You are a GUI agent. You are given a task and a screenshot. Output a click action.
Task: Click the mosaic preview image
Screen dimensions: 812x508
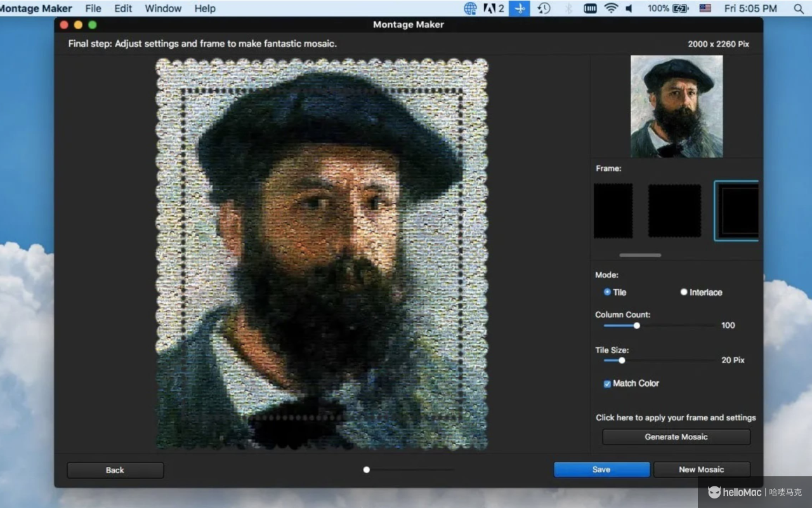[322, 254]
